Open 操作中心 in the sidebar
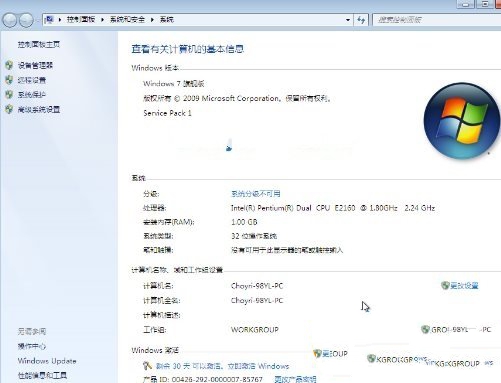Image resolution: width=501 pixels, height=383 pixels. [32, 346]
